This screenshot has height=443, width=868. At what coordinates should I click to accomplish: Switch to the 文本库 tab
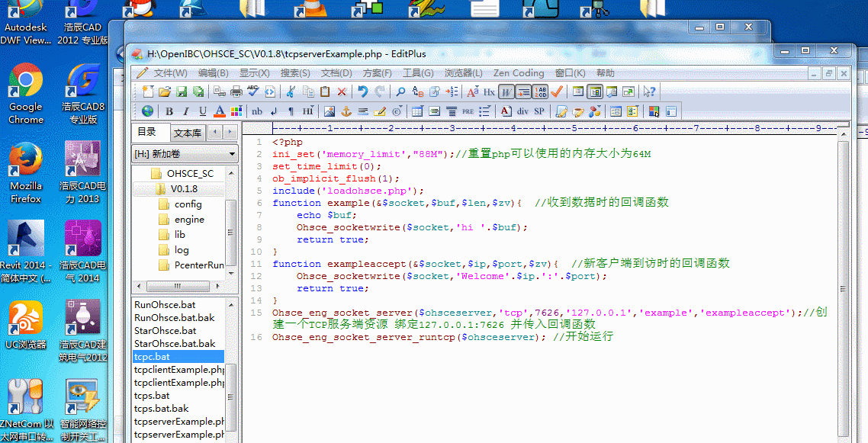coord(188,131)
